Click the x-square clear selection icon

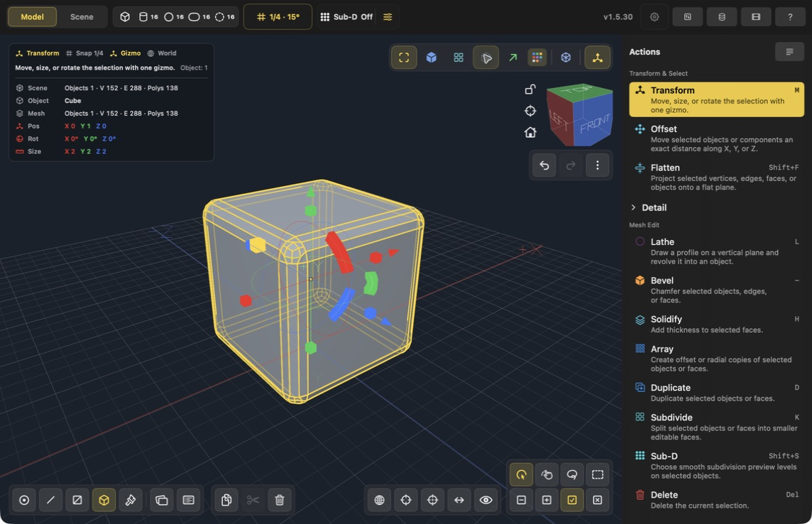click(598, 500)
